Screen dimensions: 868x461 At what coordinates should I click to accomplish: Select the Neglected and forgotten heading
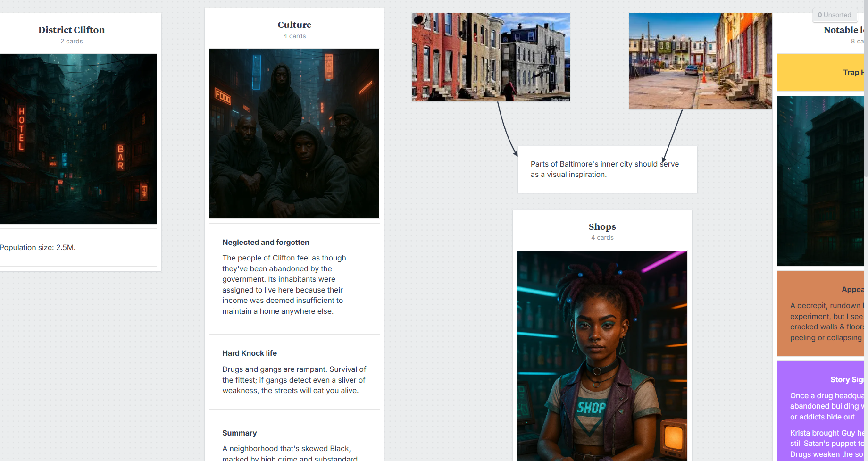266,243
